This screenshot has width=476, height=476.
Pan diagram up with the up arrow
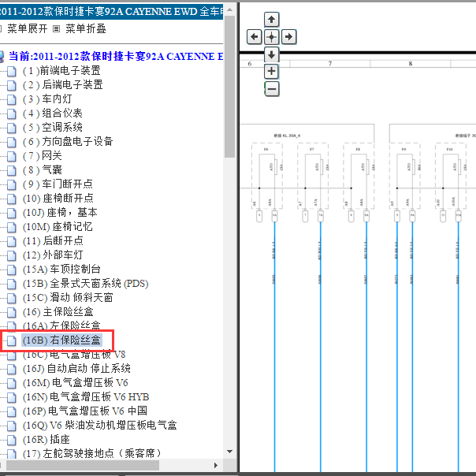coord(271,20)
